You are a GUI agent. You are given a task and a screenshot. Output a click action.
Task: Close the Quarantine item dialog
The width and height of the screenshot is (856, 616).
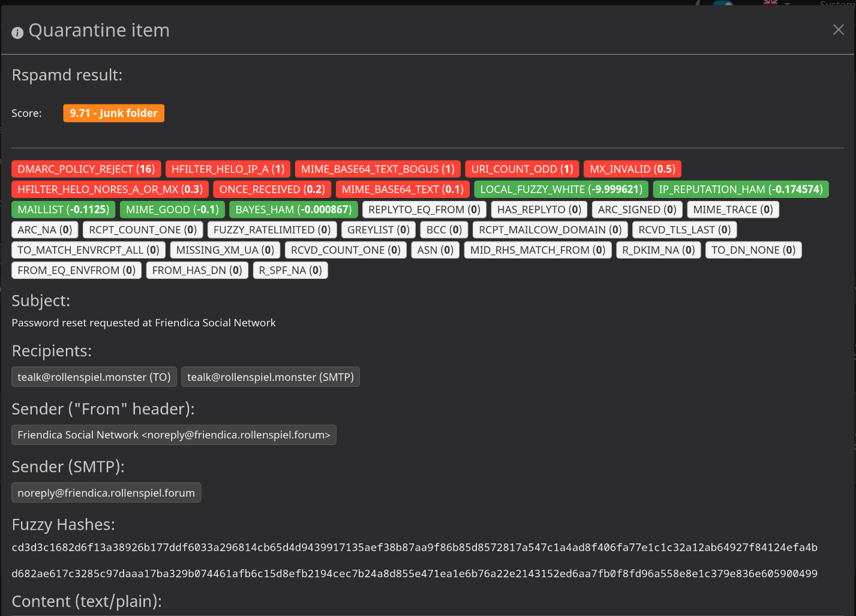point(838,30)
